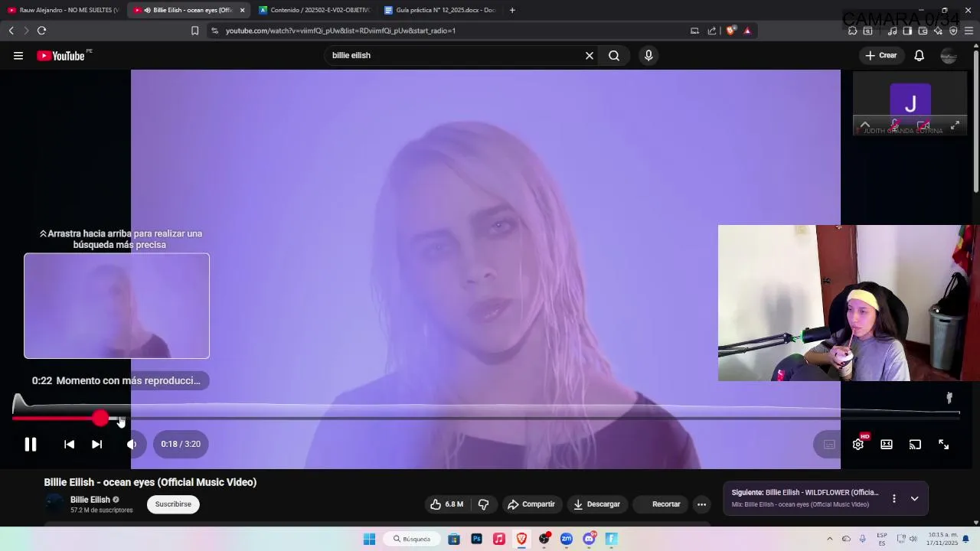Viewport: 980px width, 551px height.
Task: Go back in browser history
Action: (x=11, y=31)
